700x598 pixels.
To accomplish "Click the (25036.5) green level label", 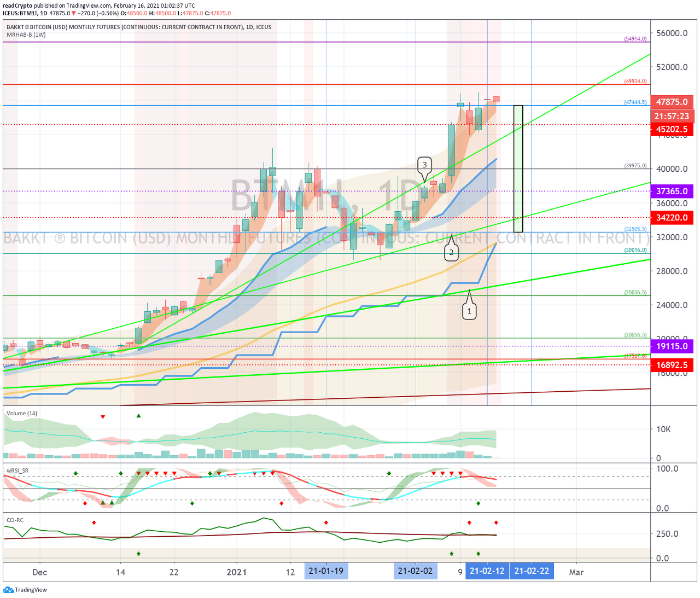I will pos(635,293).
